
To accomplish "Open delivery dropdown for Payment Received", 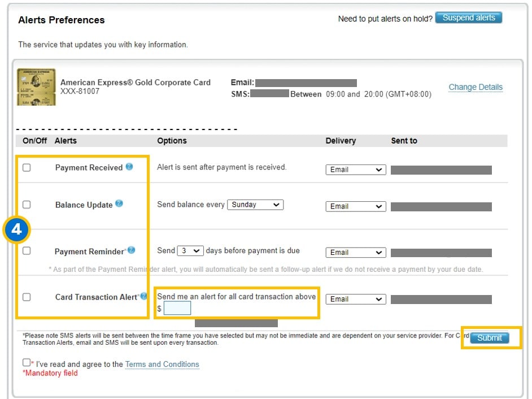I will [355, 169].
